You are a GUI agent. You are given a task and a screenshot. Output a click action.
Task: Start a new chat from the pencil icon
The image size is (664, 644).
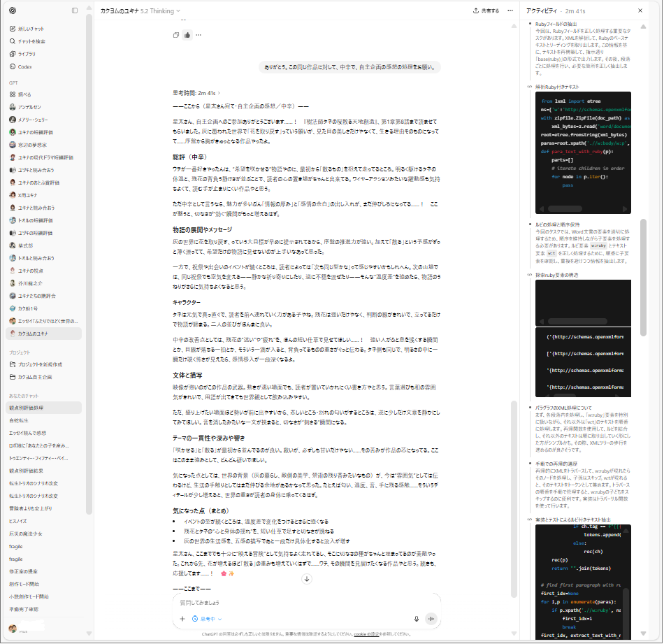coord(13,29)
